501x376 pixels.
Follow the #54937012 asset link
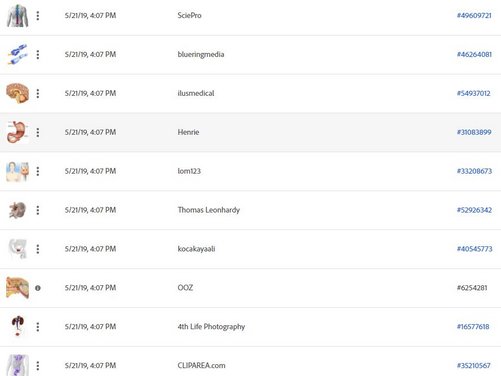point(473,93)
